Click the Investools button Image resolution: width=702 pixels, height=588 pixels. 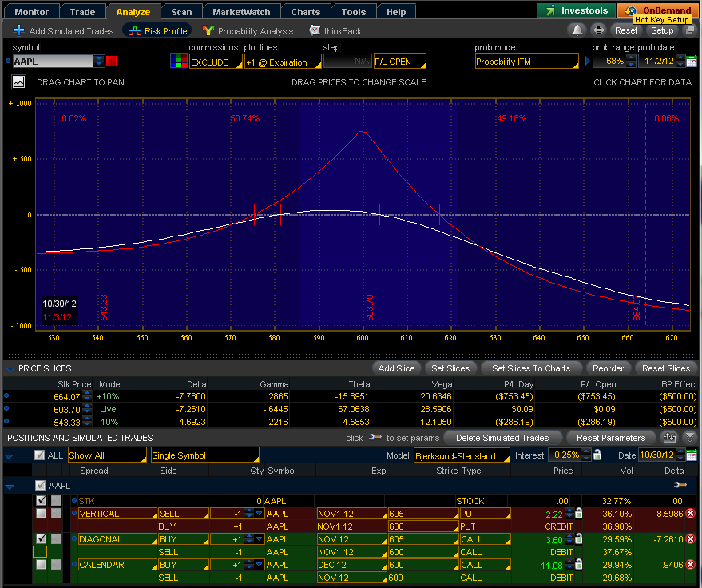coord(577,10)
